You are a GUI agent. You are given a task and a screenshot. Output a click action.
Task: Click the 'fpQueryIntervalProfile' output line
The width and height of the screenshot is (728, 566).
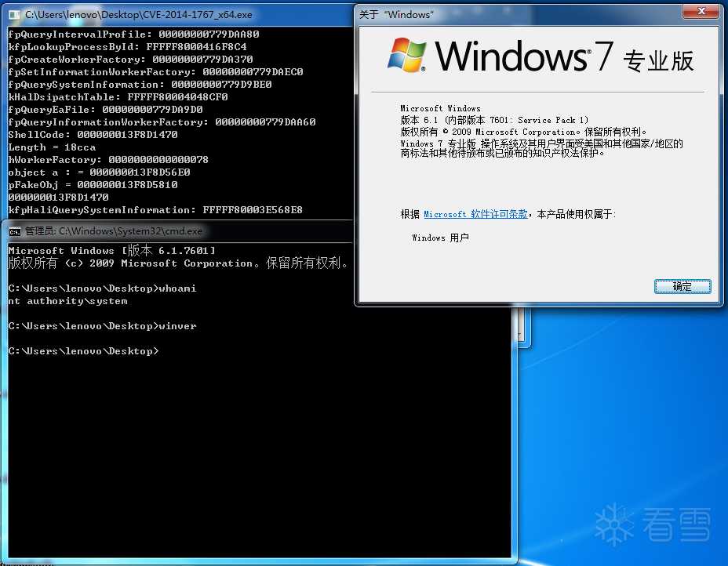point(133,34)
